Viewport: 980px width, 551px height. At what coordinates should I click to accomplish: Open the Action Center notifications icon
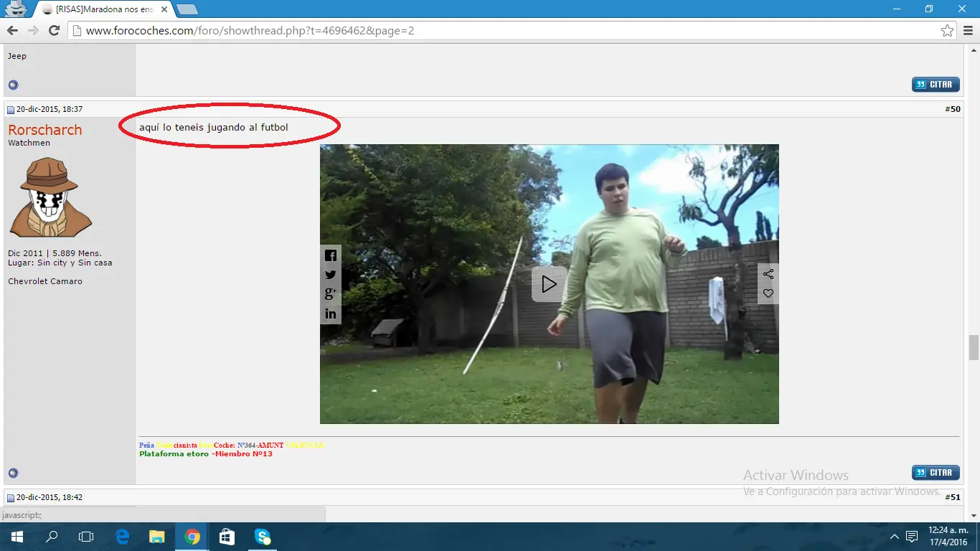[912, 537]
